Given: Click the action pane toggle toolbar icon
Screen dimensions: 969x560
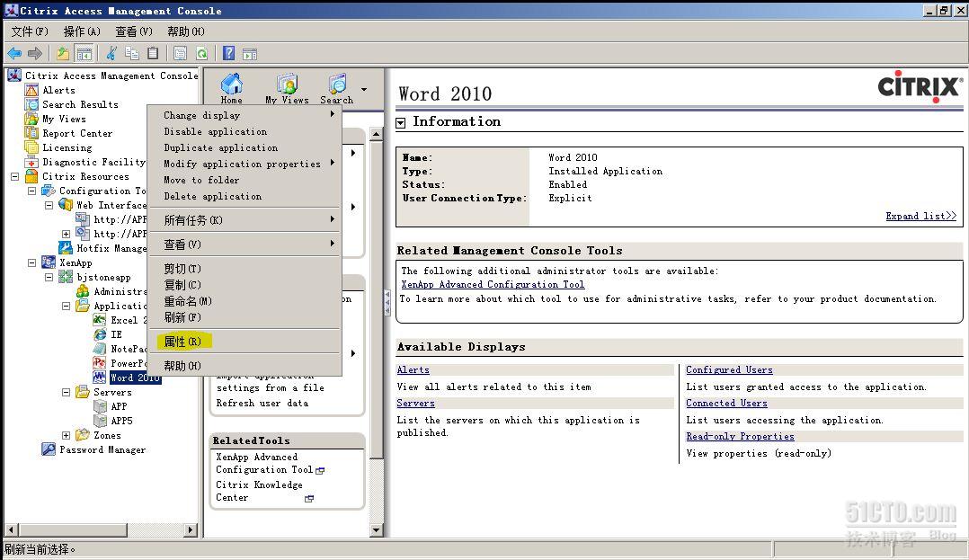Looking at the screenshot, I should coord(250,54).
